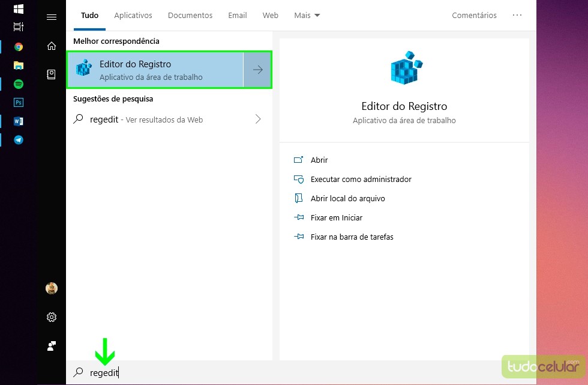This screenshot has height=385, width=588.
Task: Click the Windows Start button
Action: [x=19, y=9]
